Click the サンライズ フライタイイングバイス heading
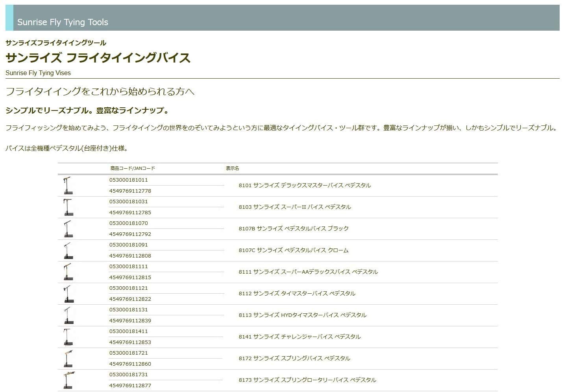This screenshot has width=562, height=392. [98, 58]
